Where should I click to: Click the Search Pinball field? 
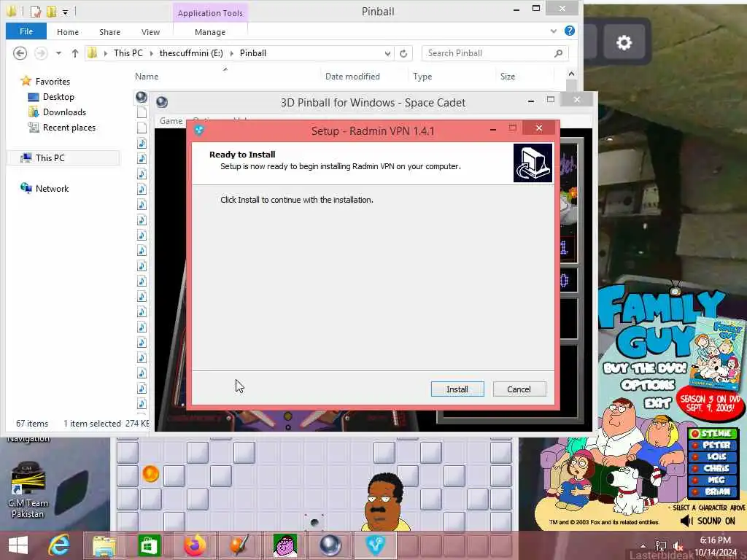(488, 52)
